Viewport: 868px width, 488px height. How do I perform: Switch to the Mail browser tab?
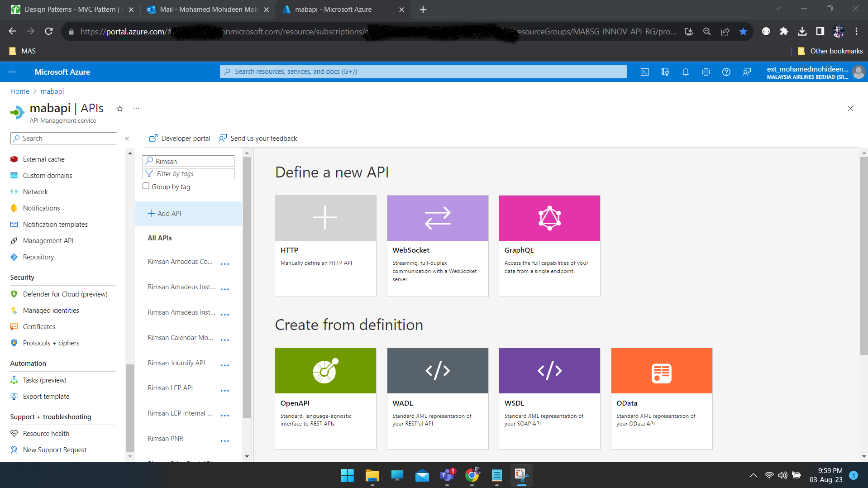pos(208,10)
